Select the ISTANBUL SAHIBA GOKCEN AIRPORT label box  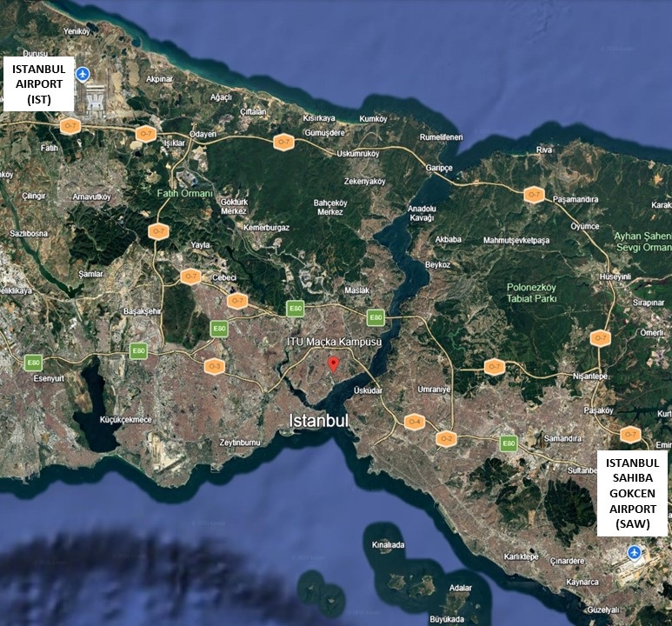[x=633, y=493]
